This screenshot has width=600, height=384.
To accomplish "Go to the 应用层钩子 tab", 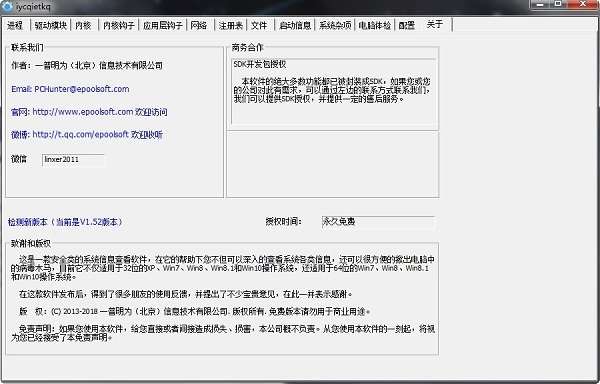I will (x=162, y=25).
